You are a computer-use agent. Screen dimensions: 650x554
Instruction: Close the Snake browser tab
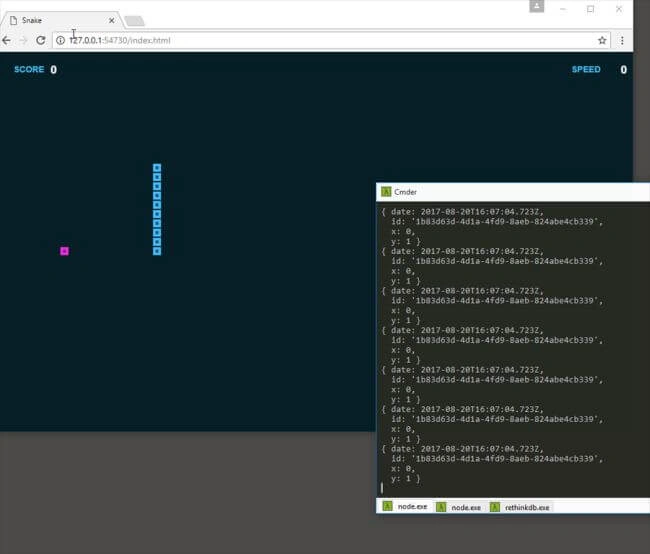coord(112,20)
